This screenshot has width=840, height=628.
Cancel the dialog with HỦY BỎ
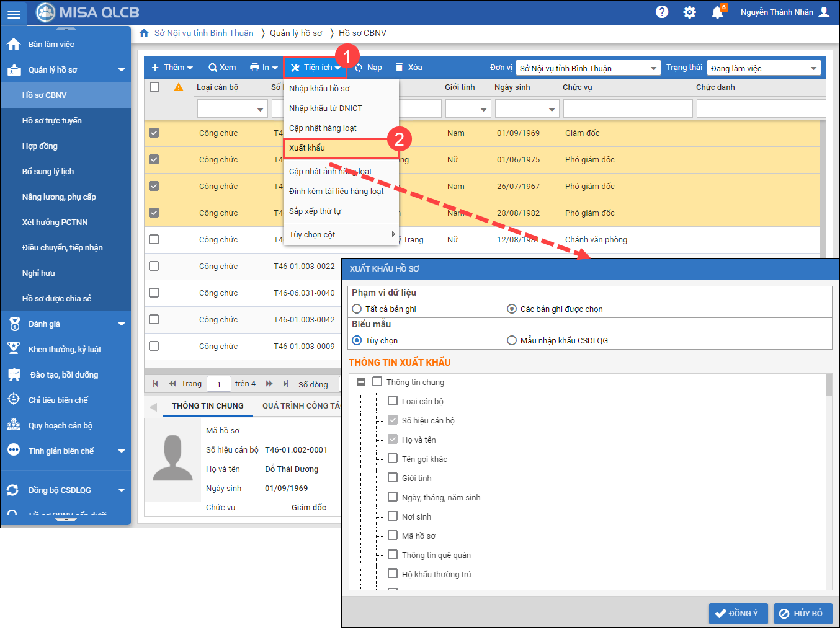point(802,613)
